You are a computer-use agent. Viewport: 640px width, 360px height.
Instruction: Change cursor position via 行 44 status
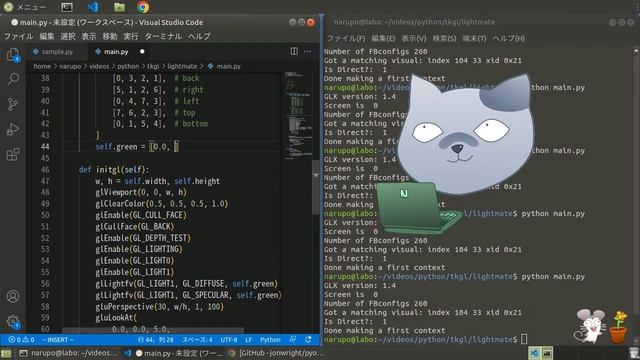[x=156, y=340]
